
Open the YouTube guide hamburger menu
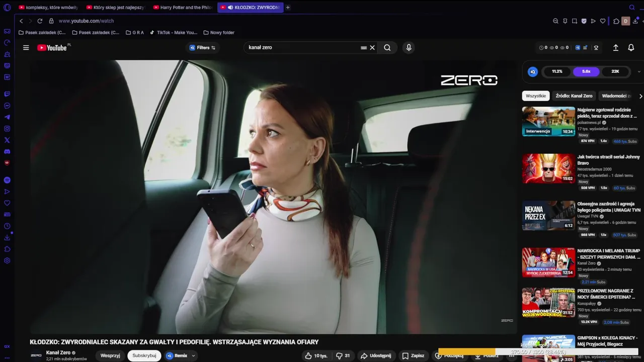[26, 48]
